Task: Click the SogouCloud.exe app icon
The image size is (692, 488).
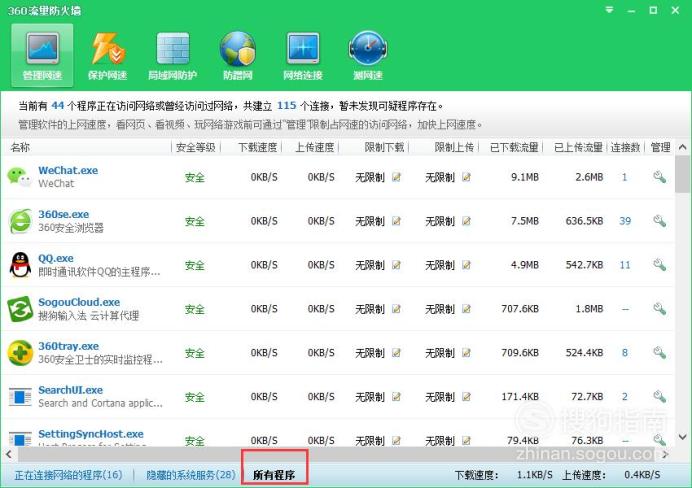Action: click(x=20, y=309)
